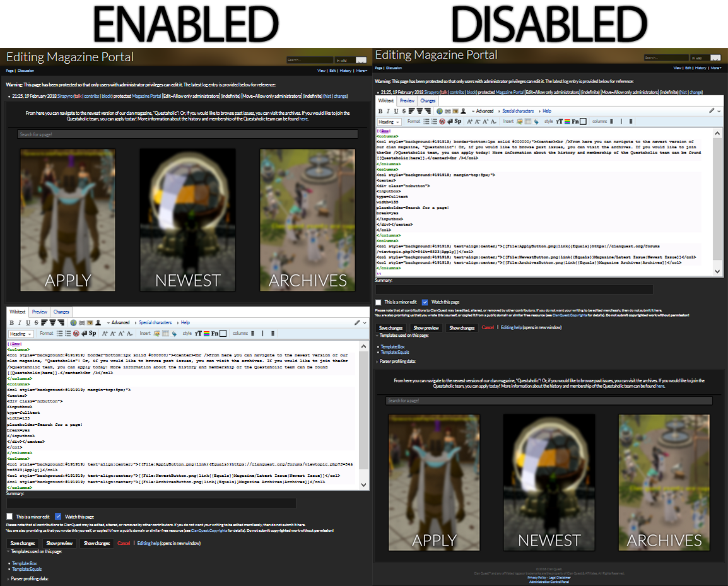Click the Fn style icon, Disabled panel
The image size is (728, 586).
[x=575, y=121]
